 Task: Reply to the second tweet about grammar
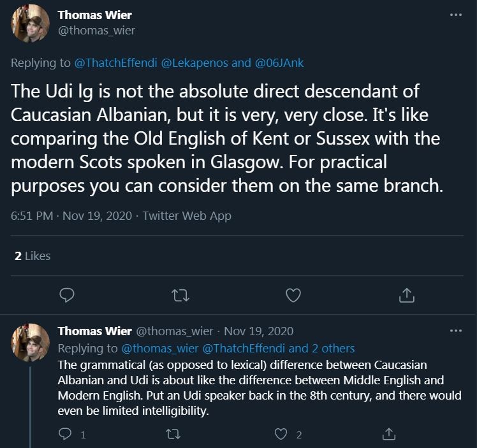point(66,435)
